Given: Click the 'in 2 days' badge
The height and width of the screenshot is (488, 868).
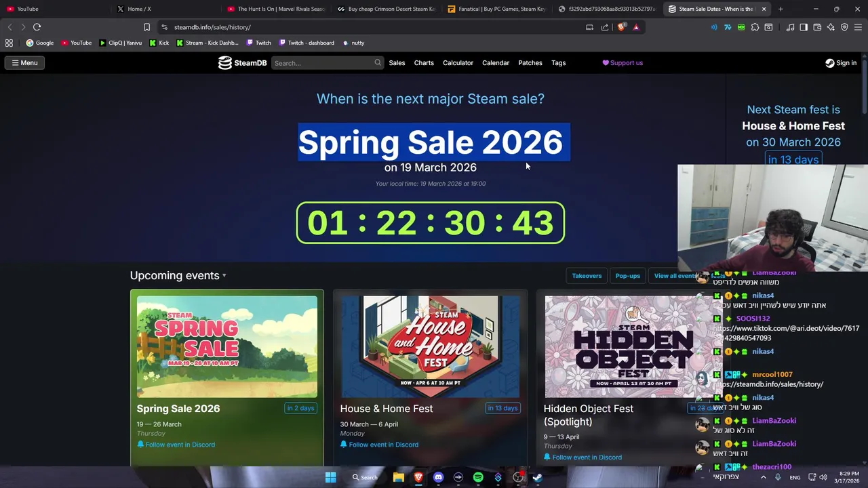Looking at the screenshot, I should click(300, 408).
